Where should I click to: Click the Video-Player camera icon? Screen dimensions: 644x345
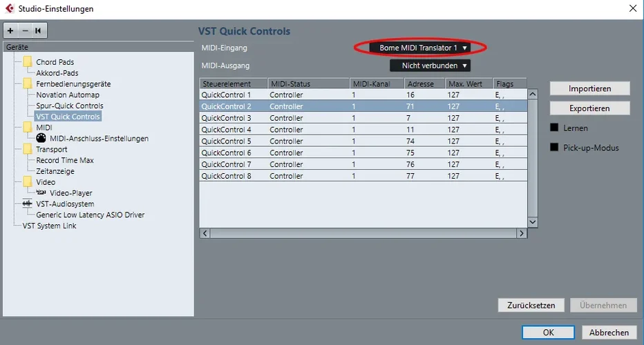pyautogui.click(x=41, y=193)
